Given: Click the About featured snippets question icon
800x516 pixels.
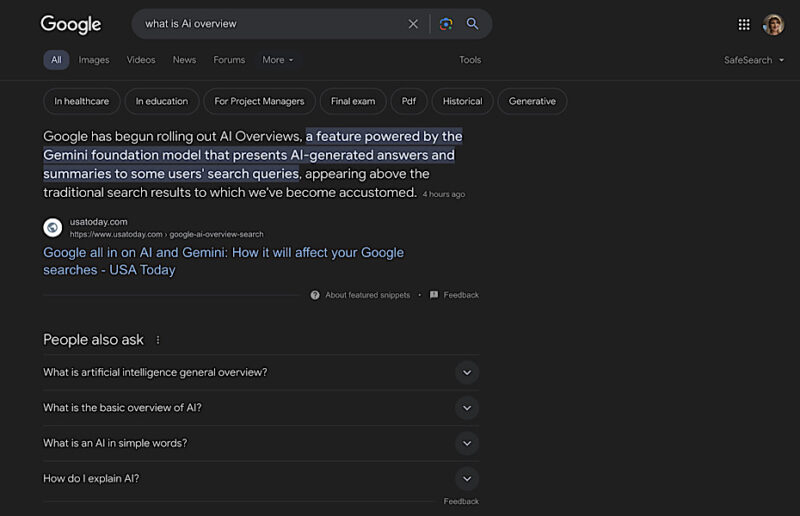Looking at the screenshot, I should click(315, 295).
